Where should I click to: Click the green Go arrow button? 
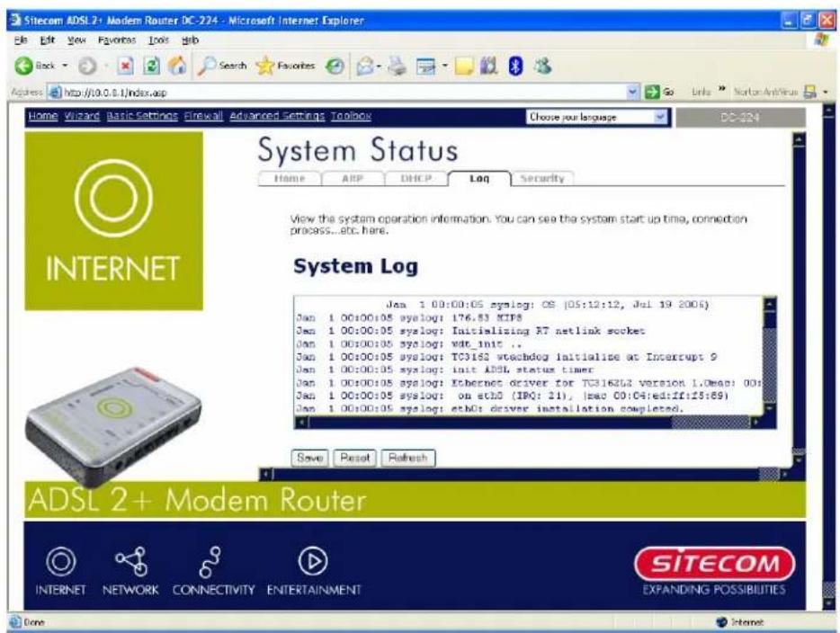point(651,92)
